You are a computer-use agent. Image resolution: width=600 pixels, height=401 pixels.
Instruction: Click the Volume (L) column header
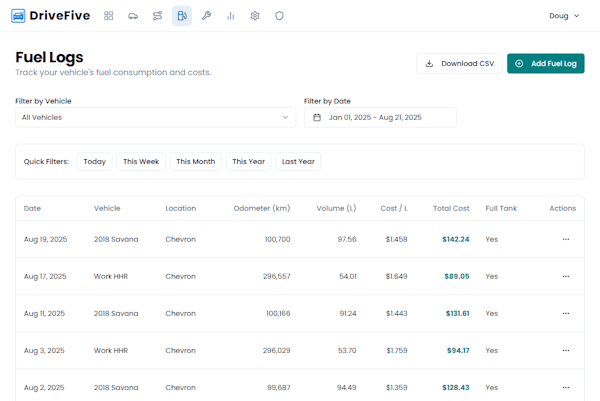tap(336, 208)
